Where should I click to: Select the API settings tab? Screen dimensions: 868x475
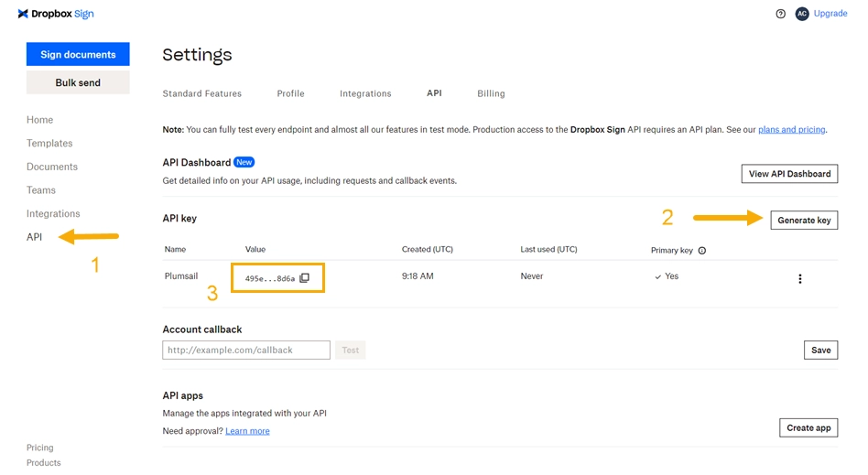(x=434, y=93)
